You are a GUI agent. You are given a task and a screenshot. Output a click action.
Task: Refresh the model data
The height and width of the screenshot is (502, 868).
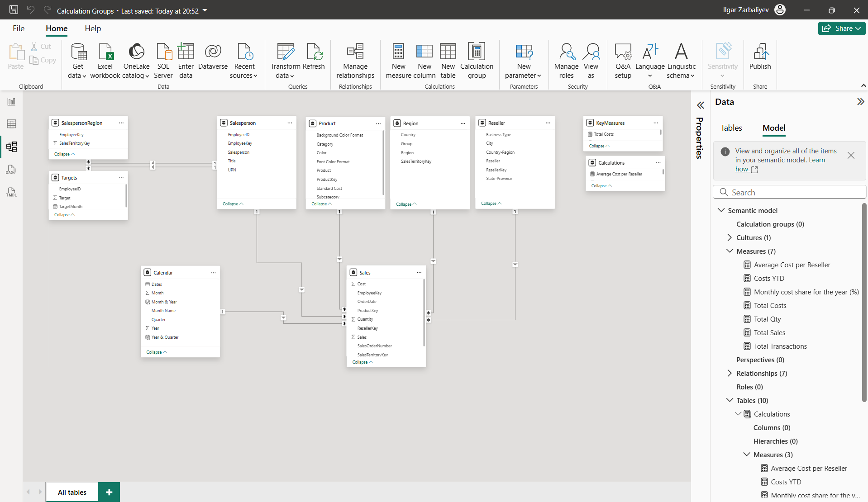coord(314,57)
